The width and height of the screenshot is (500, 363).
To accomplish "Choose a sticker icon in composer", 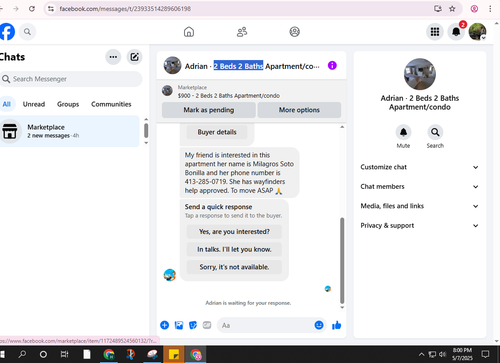I will [x=193, y=325].
